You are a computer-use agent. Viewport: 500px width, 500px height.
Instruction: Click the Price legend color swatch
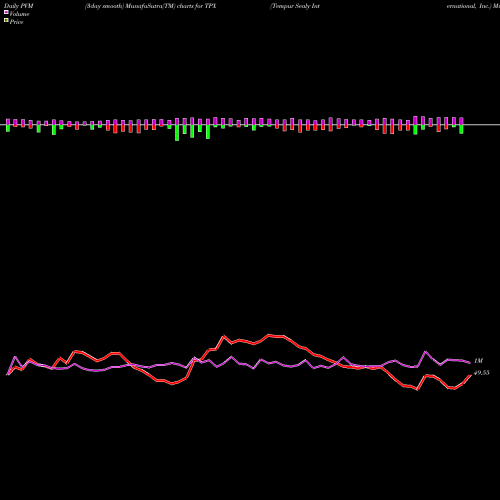[x=6, y=21]
